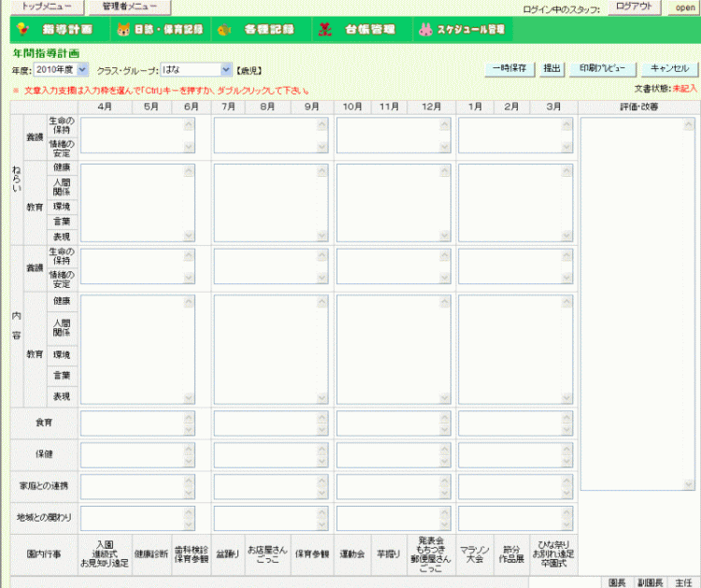Click the rabbit icon beside スケジュール管理
This screenshot has height=588, width=701.
tap(425, 29)
